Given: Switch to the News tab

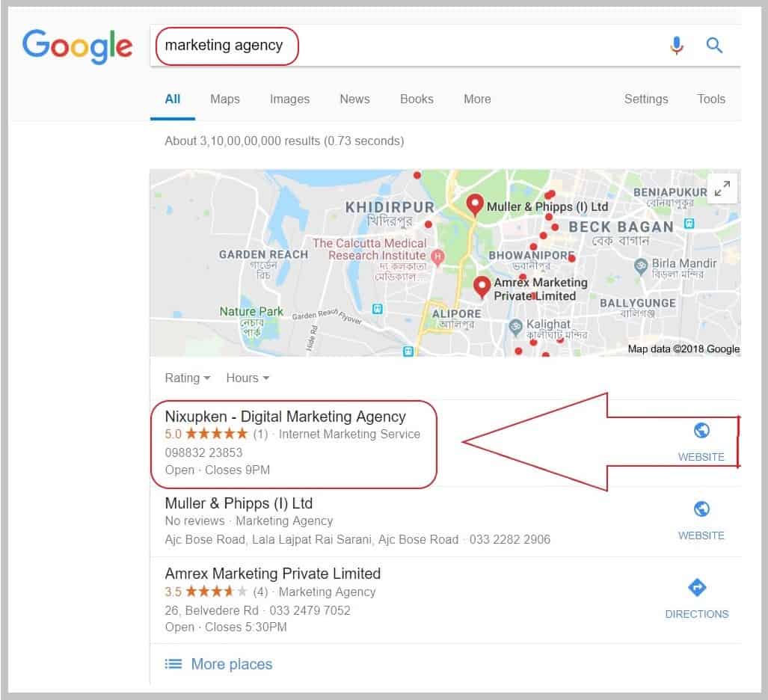Looking at the screenshot, I should point(354,99).
